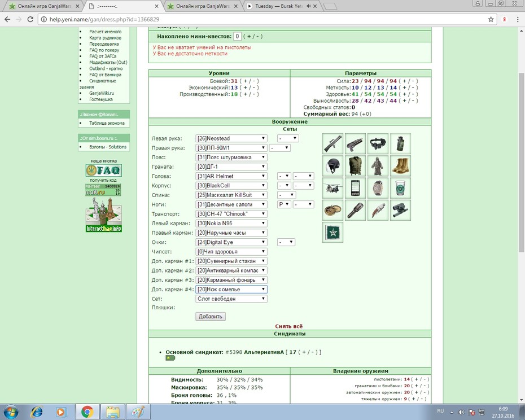
Task: Click the Yandex extension icon in toolbar
Action: click(x=504, y=19)
